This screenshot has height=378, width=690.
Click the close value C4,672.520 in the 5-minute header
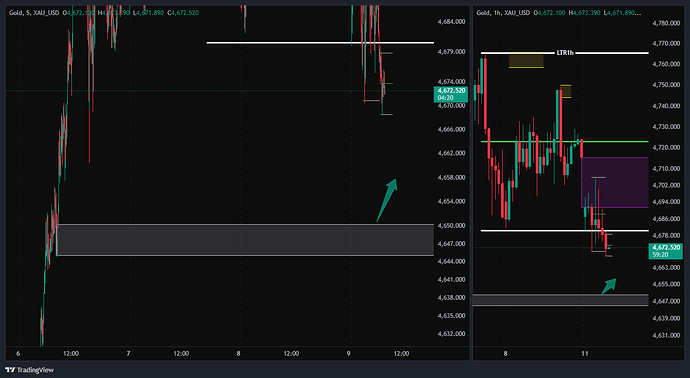pyautogui.click(x=183, y=13)
